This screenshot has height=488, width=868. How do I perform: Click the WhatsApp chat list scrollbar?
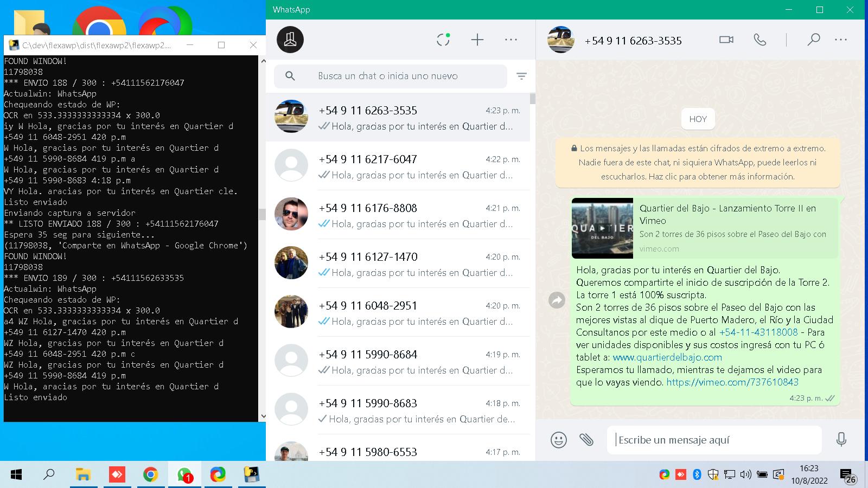click(533, 99)
